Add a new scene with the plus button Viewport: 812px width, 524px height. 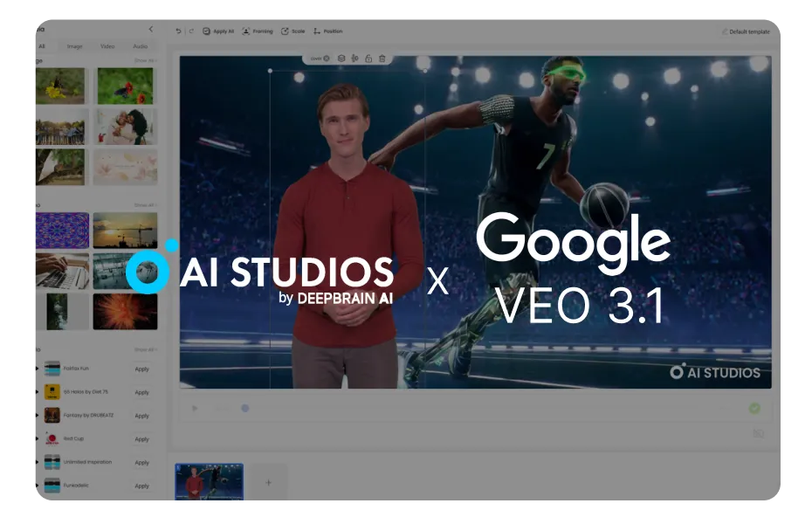268,483
